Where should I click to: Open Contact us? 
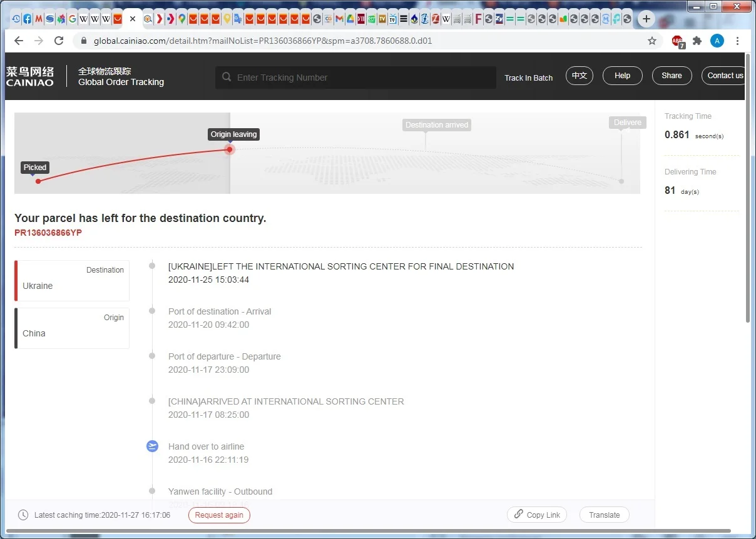[725, 76]
